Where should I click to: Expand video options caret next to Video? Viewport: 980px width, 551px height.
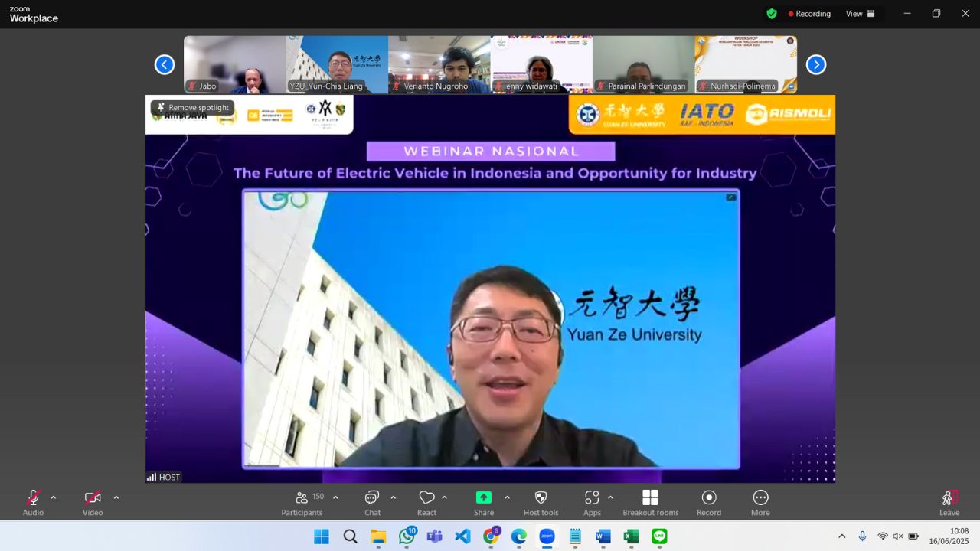[x=116, y=497]
